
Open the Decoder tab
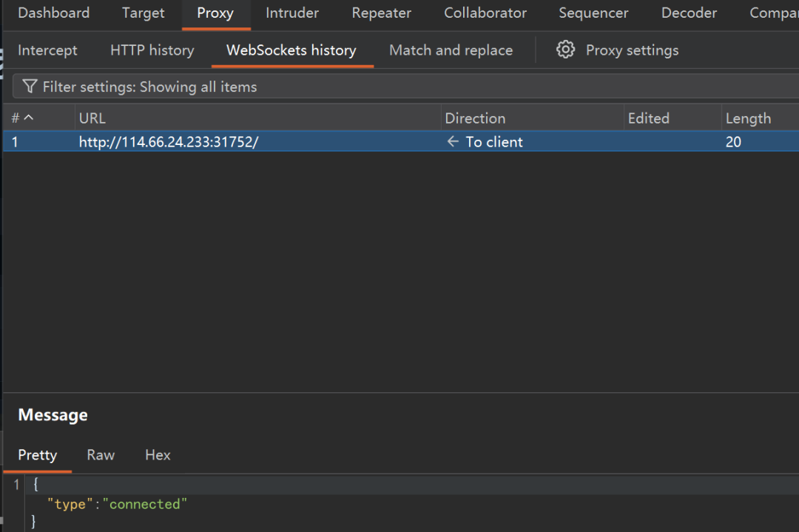tap(689, 13)
